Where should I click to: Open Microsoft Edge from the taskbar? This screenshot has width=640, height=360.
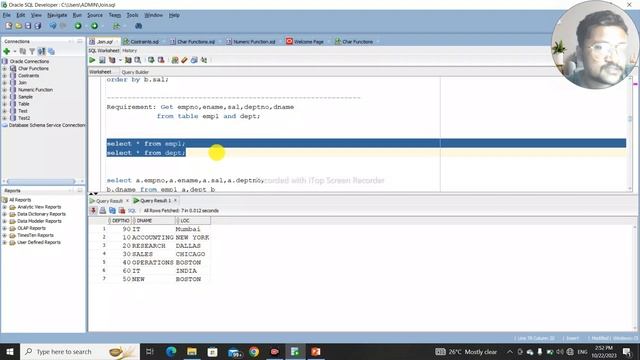[x=171, y=351]
